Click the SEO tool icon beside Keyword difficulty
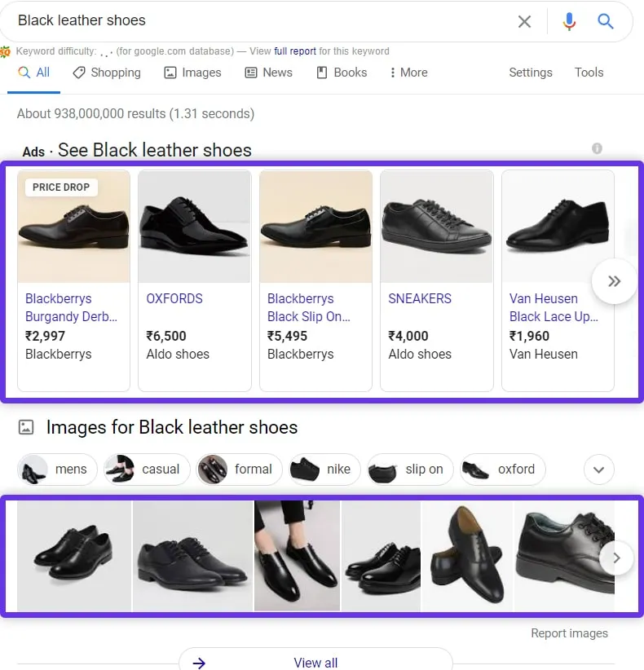 pos(5,51)
